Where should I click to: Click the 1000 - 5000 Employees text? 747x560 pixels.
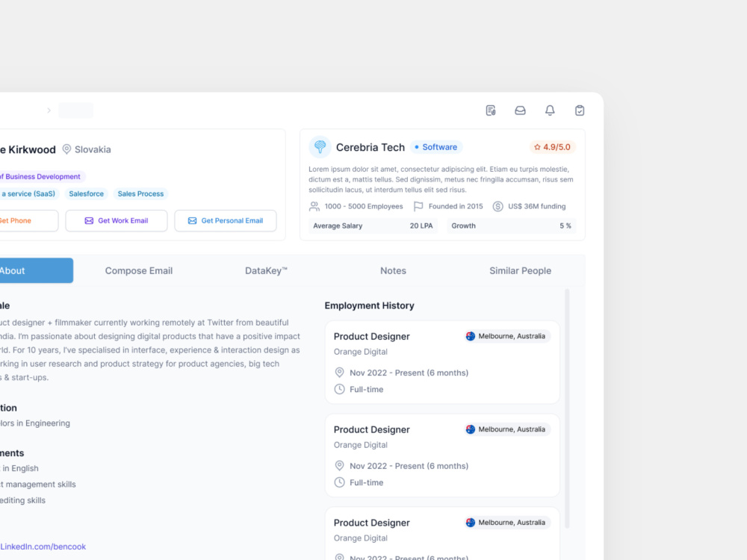[x=364, y=206]
